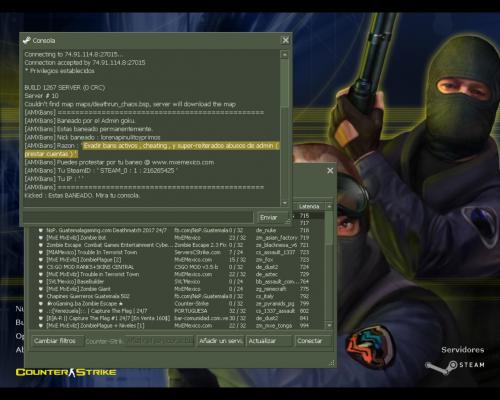This screenshot has width=500, height=400.
Task: Click shield icon next to Chapines Guerreros Guatemala
Action: [41, 296]
